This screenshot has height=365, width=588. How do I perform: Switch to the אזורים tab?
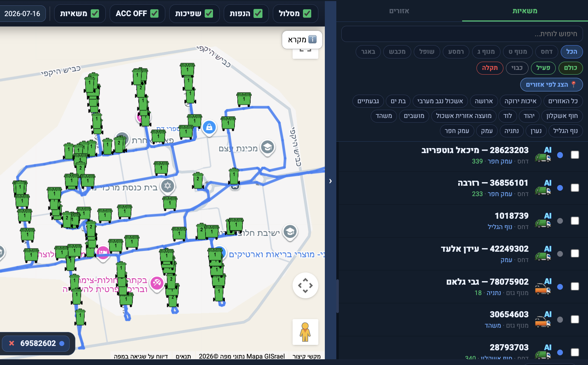399,11
